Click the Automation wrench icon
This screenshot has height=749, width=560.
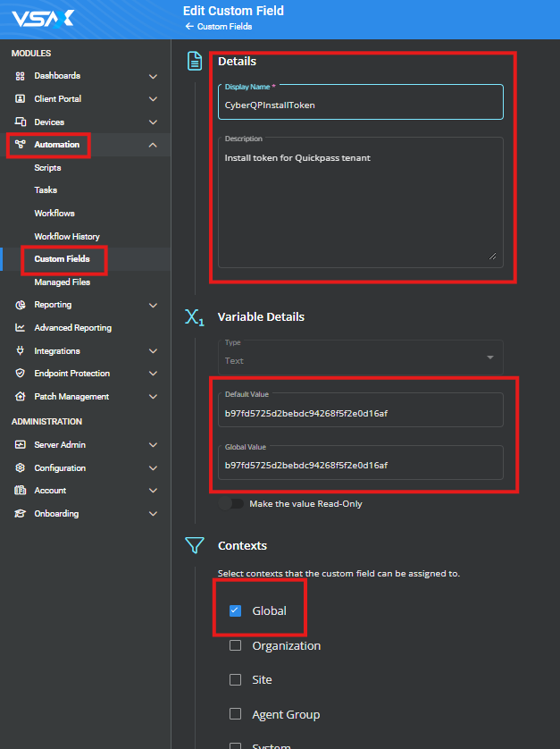[x=21, y=145]
